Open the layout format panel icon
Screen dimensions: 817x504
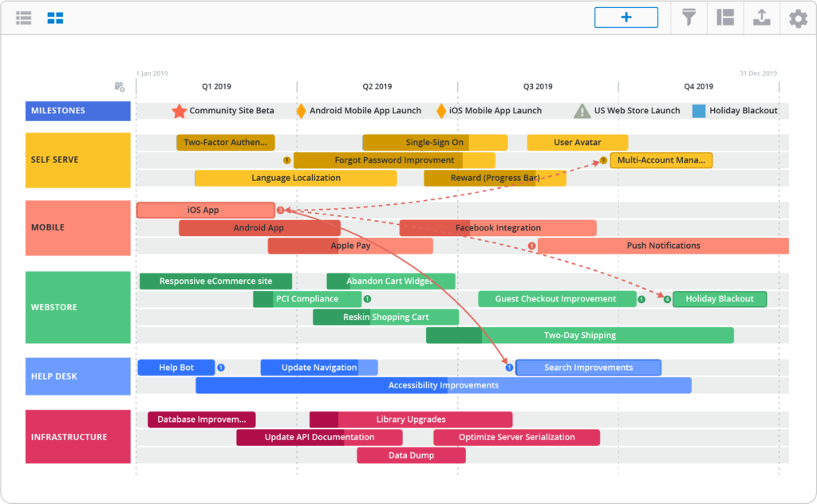724,18
